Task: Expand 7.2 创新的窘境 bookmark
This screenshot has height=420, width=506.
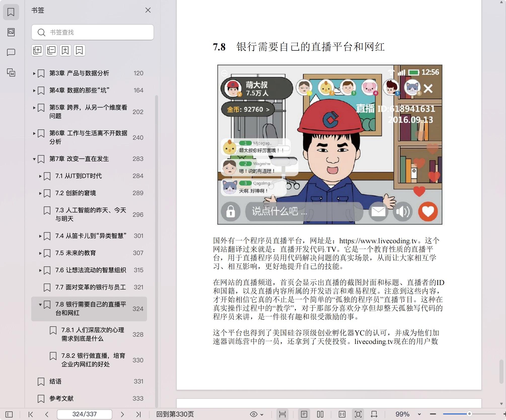Action: point(40,193)
